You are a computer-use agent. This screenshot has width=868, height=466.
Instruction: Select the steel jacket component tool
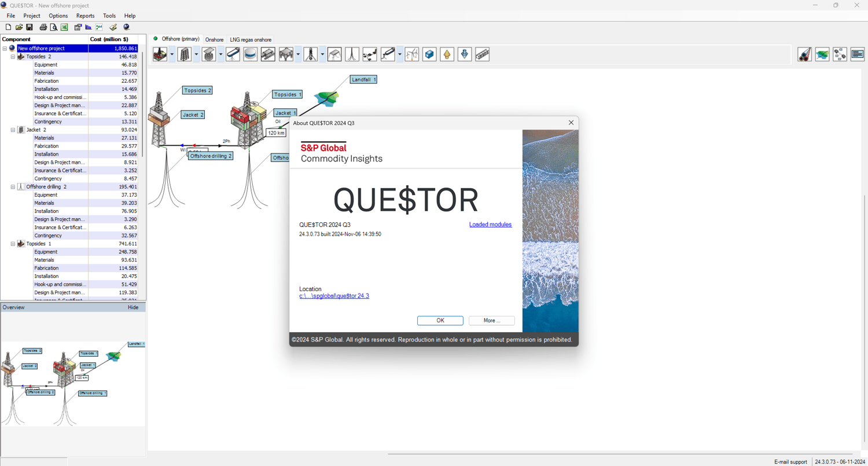point(185,54)
